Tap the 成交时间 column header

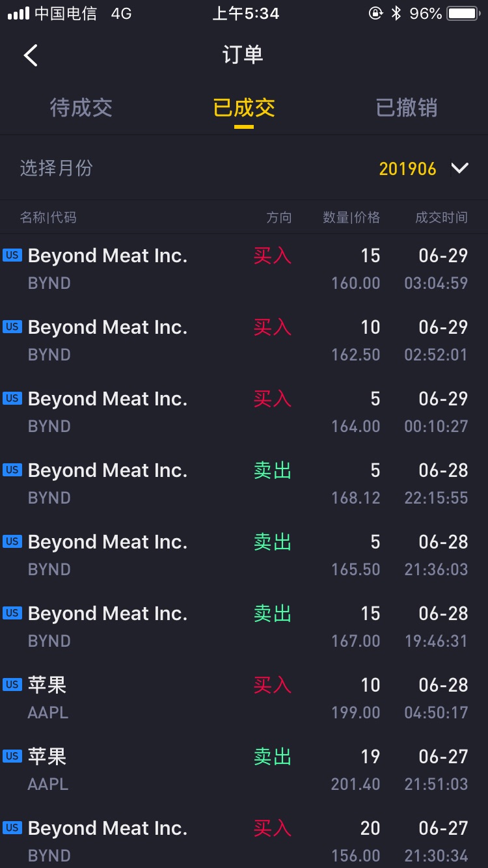click(441, 217)
